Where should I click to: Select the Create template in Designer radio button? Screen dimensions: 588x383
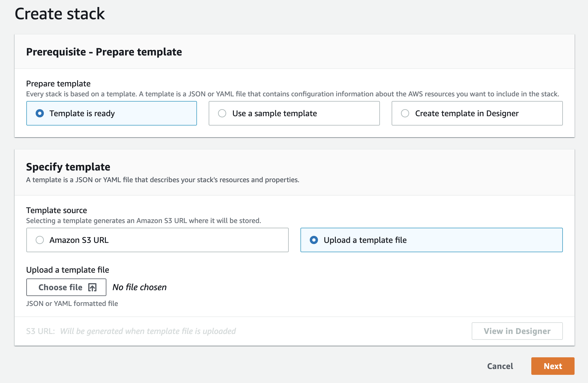(x=405, y=113)
